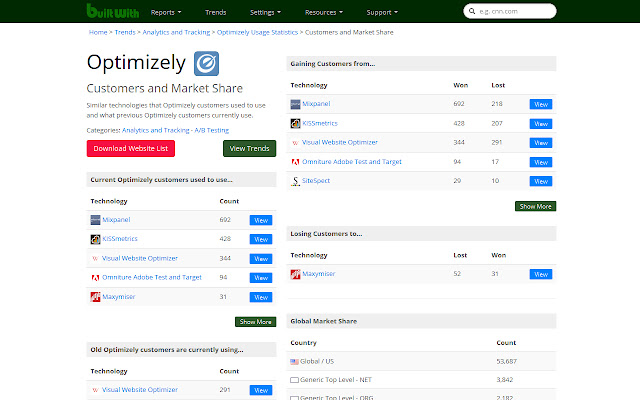
Task: View Mixpanel in Gaining Customers table
Action: click(x=541, y=104)
